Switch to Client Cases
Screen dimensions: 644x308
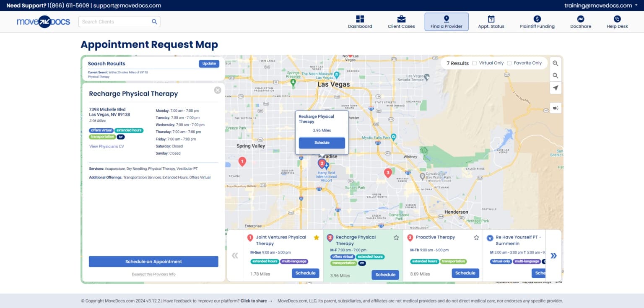(x=401, y=21)
